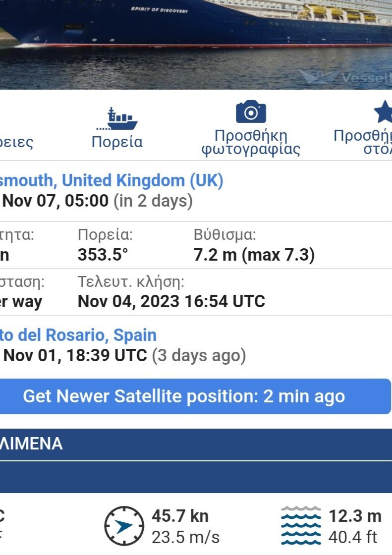Screen dimensions: 392x555
Task: Click the arrival time Nov 07, 05:00
Action: coord(56,201)
